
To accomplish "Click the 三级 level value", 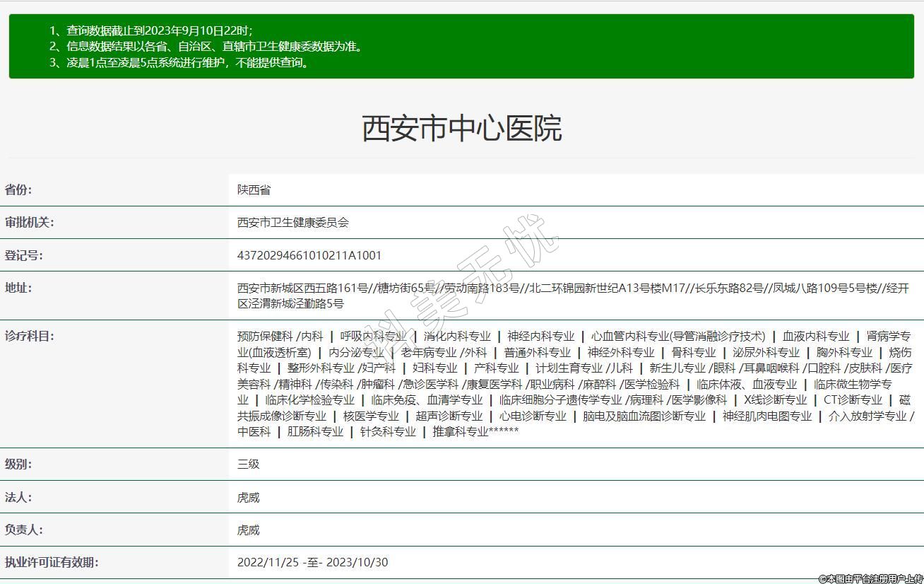I will (249, 464).
